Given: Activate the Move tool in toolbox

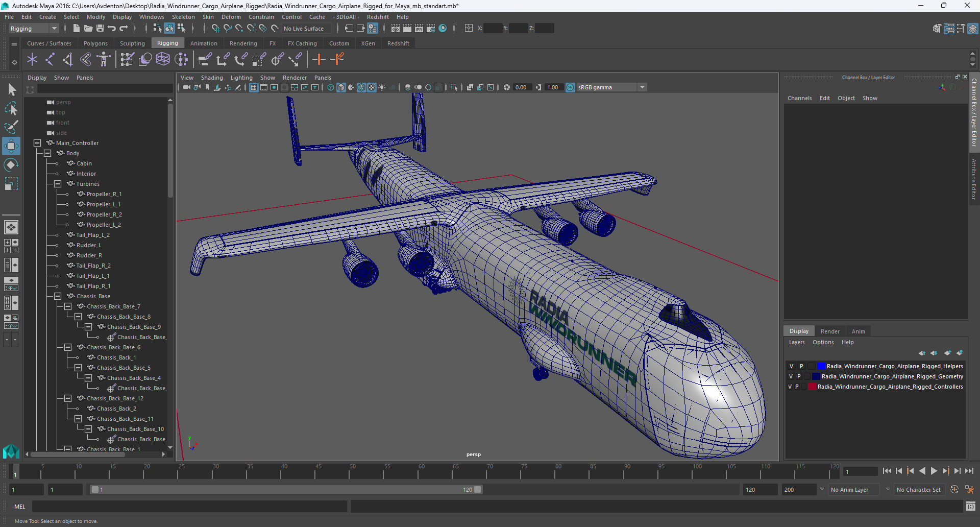Looking at the screenshot, I should (11, 146).
